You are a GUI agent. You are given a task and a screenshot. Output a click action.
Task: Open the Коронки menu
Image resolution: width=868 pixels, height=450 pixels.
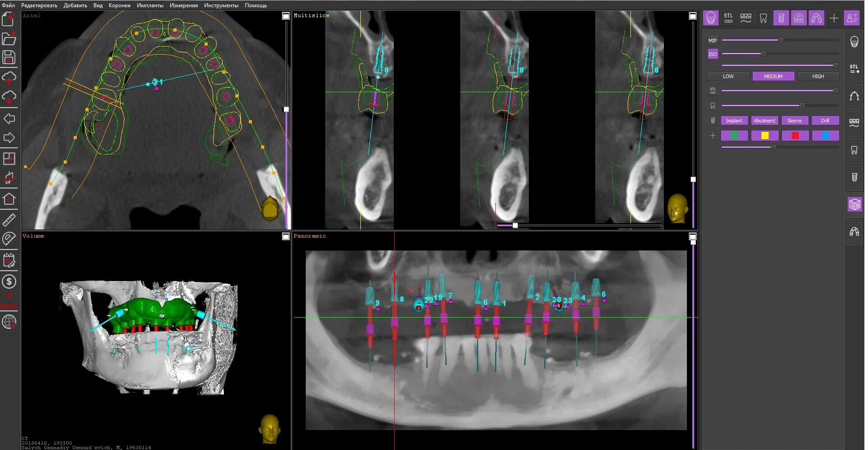click(120, 5)
